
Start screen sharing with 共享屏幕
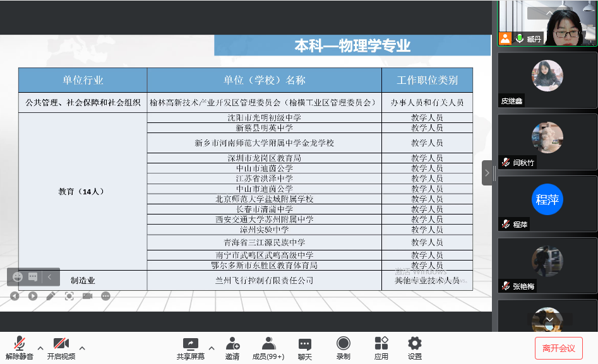pyautogui.click(x=190, y=348)
